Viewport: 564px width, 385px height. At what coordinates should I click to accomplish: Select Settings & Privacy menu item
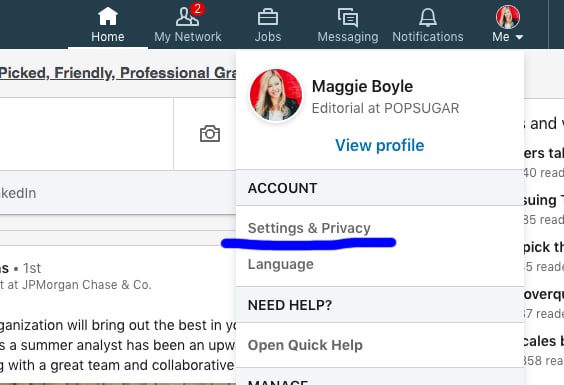[x=309, y=228]
